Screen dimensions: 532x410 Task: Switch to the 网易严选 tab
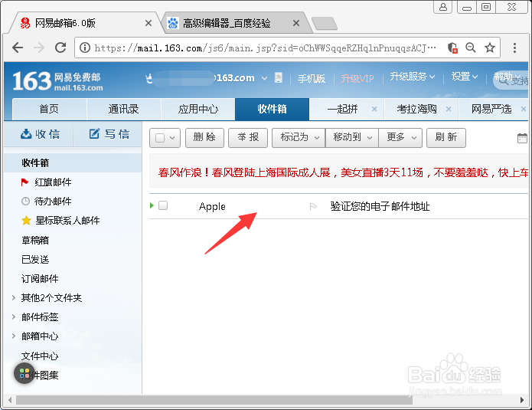491,110
